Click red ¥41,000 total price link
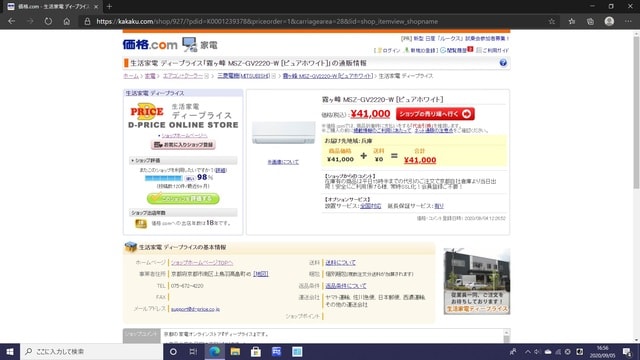Screen dimensions: 640x360 pos(420,160)
